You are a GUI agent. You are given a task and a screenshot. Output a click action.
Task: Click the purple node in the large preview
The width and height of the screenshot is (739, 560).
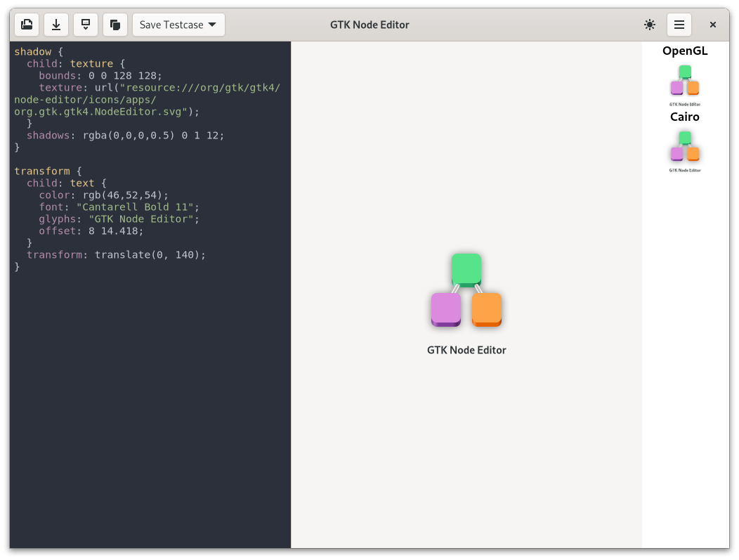(x=446, y=309)
